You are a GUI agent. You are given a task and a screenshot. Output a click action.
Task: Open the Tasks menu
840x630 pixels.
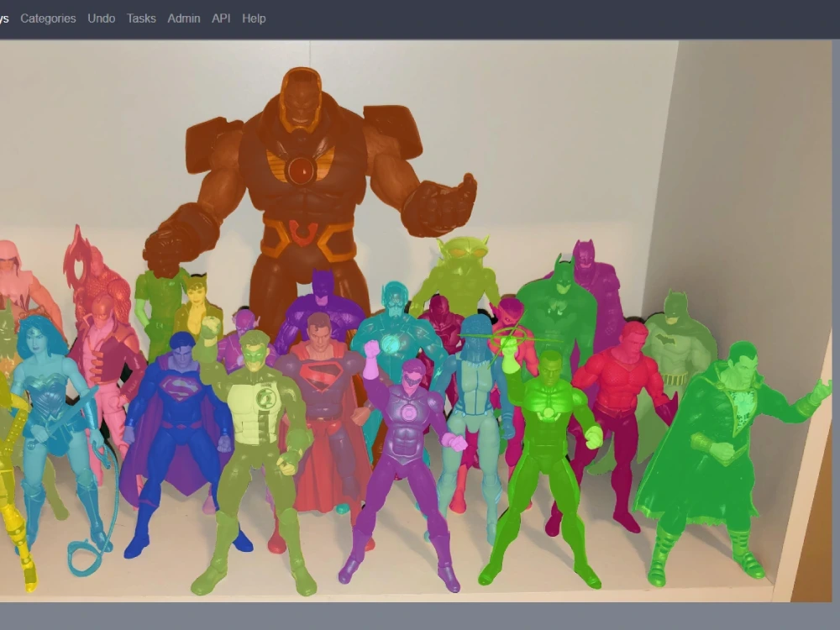click(141, 18)
